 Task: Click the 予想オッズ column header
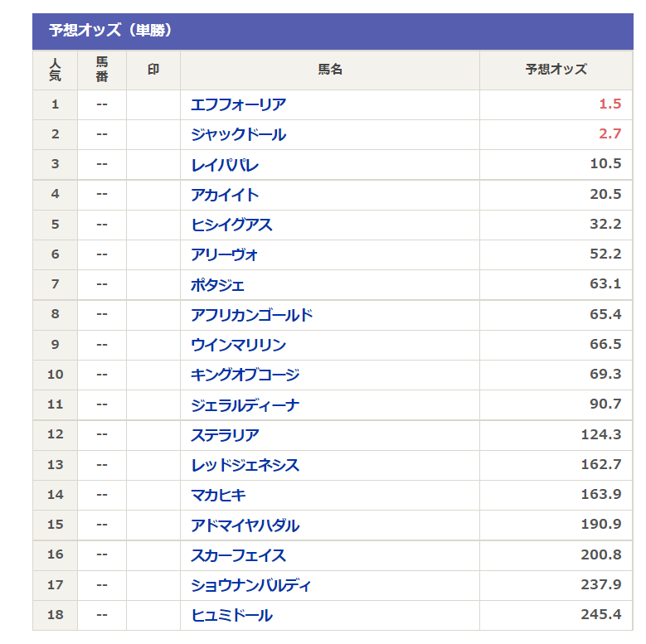coord(556,70)
